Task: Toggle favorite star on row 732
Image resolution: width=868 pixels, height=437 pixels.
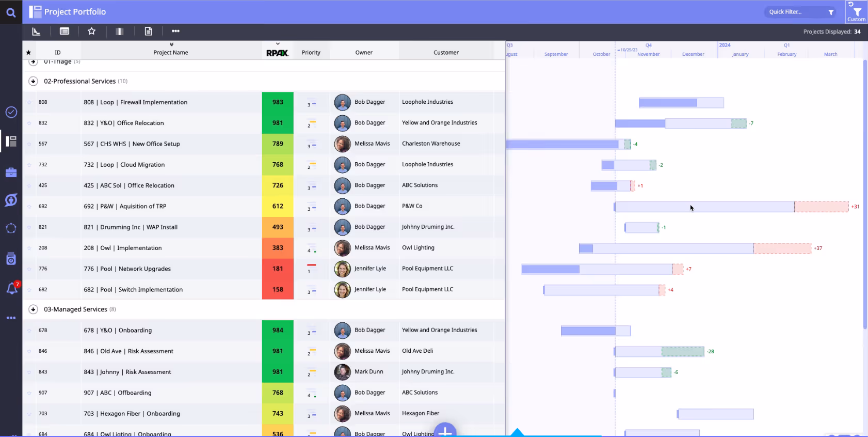Action: coord(29,165)
